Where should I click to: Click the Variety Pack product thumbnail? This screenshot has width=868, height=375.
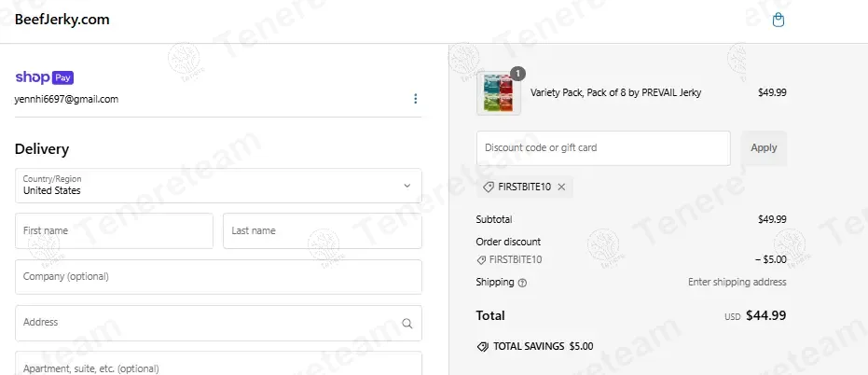click(x=498, y=93)
